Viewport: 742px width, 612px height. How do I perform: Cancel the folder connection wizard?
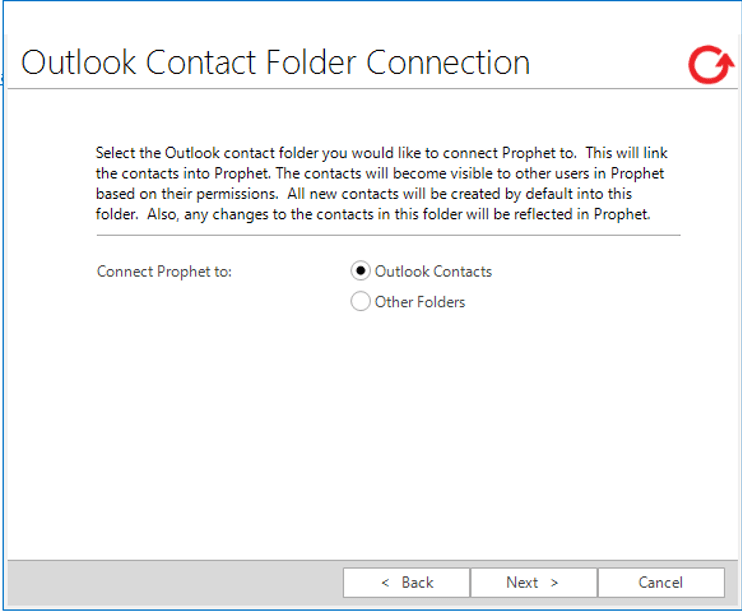point(661,582)
